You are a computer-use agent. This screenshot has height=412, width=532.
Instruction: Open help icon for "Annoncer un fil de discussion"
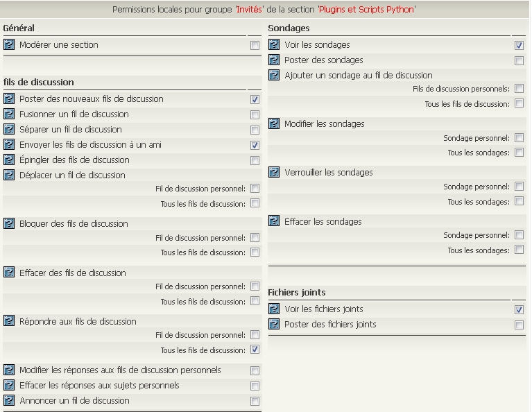click(x=9, y=400)
